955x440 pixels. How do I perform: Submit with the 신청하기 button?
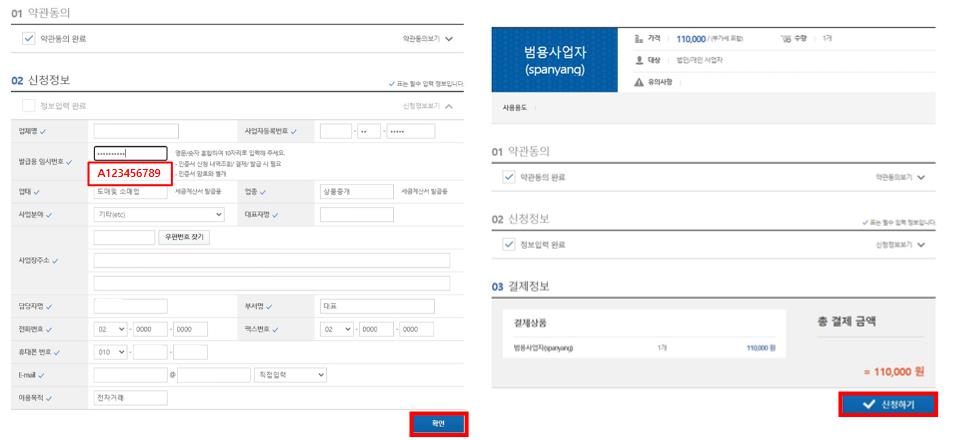(887, 405)
